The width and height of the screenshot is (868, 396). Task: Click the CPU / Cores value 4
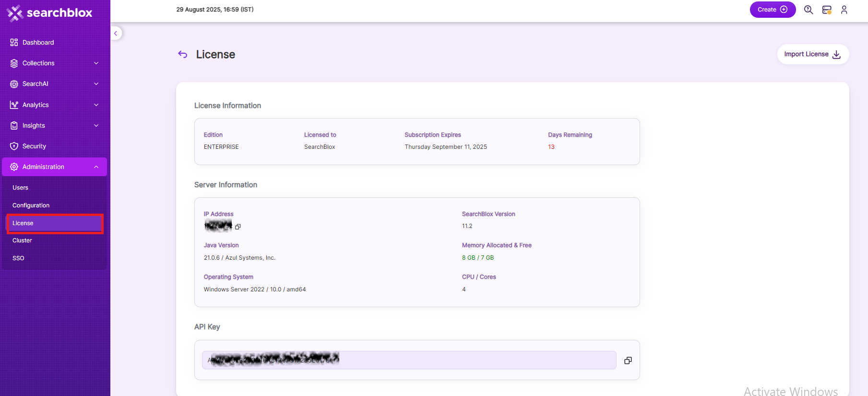(464, 289)
